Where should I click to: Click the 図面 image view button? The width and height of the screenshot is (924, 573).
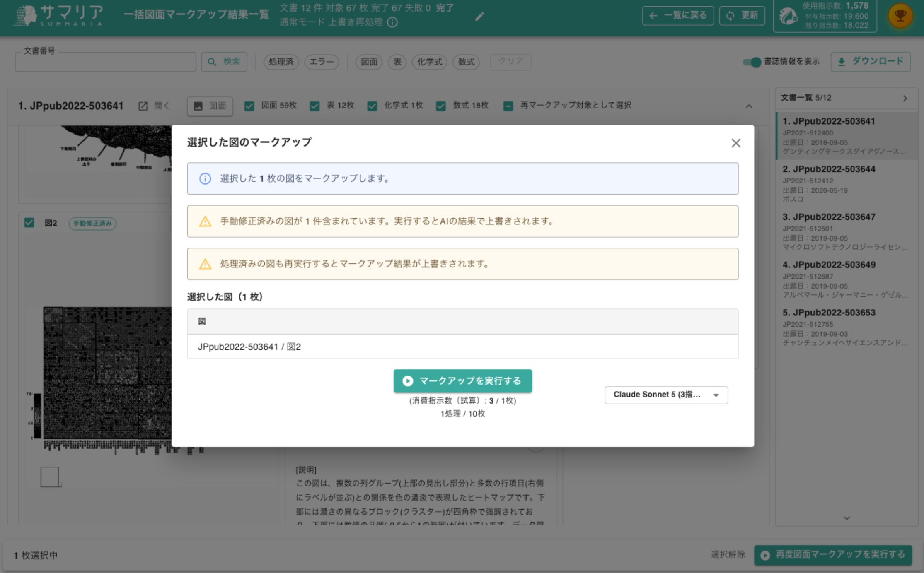click(x=210, y=106)
